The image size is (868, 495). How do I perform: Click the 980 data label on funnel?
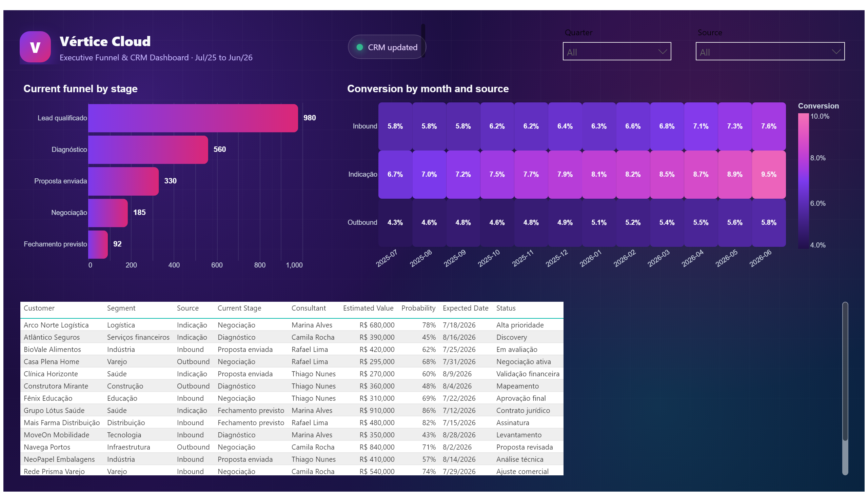[309, 118]
